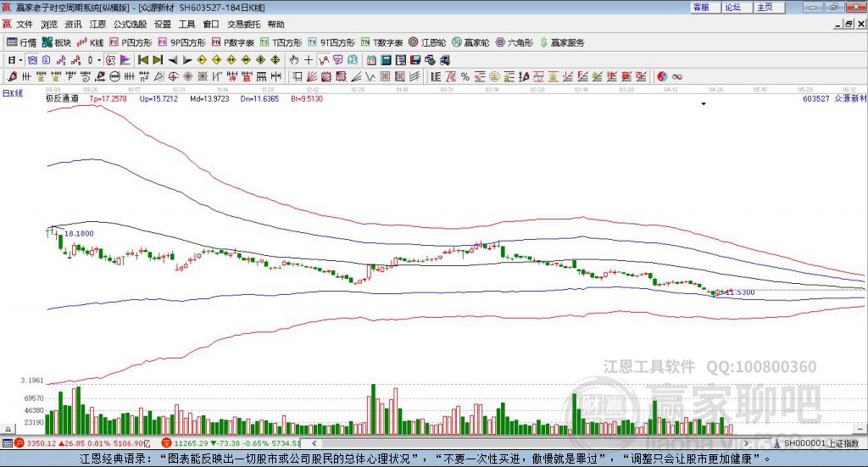Toggle the P四方形 chart mode

pyautogui.click(x=131, y=42)
